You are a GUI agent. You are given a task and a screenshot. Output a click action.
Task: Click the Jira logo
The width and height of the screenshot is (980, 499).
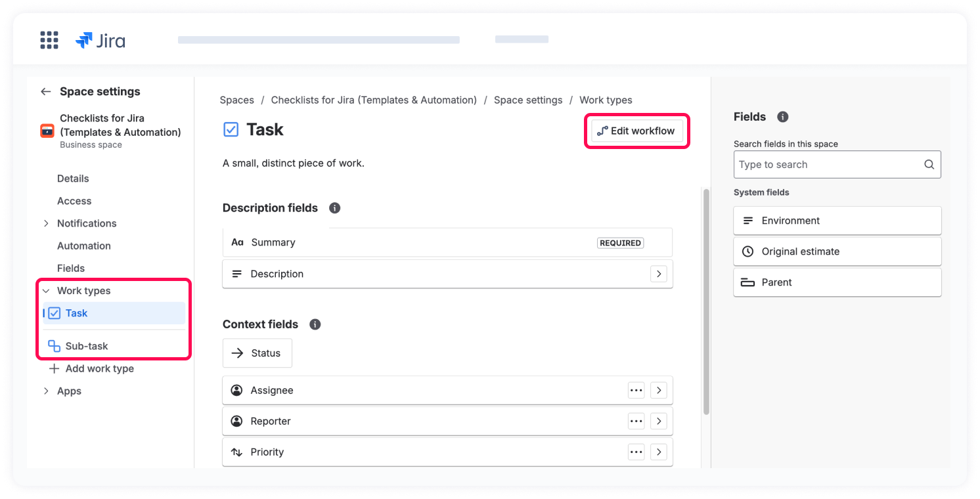pos(100,41)
